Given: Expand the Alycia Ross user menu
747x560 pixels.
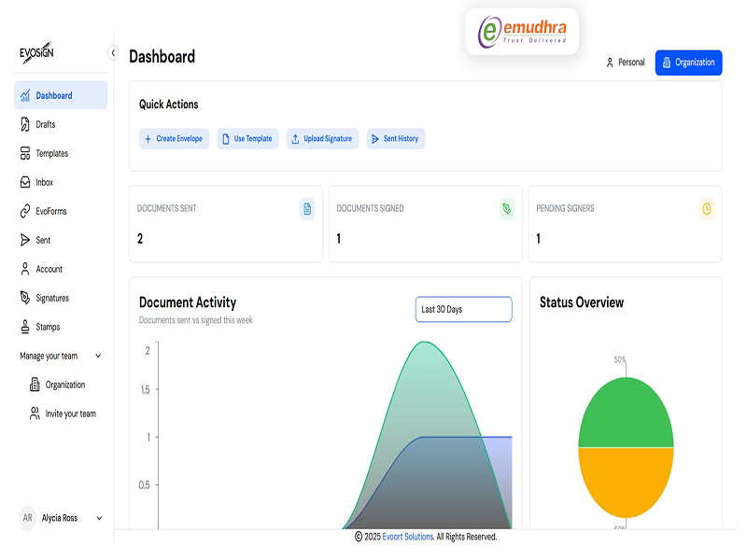Looking at the screenshot, I should click(99, 518).
